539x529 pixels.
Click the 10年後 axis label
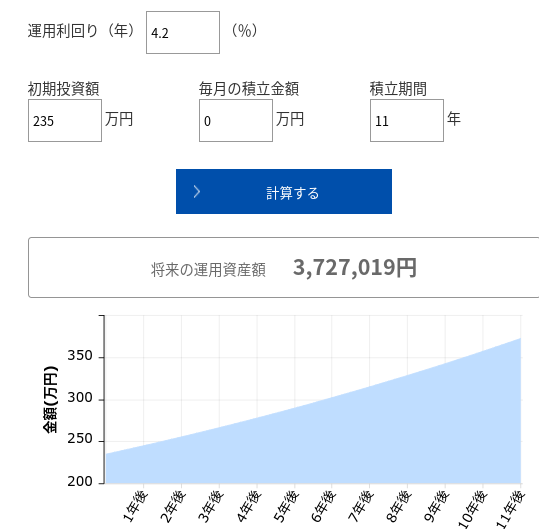473,509
